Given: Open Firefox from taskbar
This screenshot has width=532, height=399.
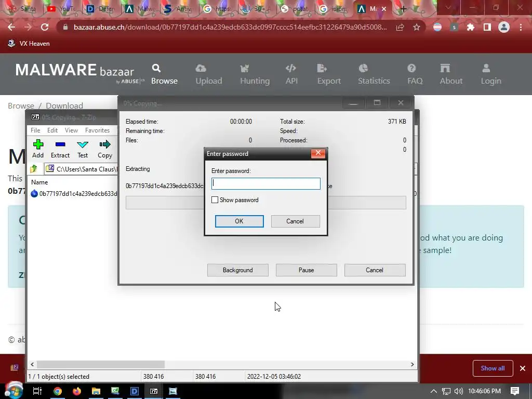Looking at the screenshot, I should click(77, 391).
